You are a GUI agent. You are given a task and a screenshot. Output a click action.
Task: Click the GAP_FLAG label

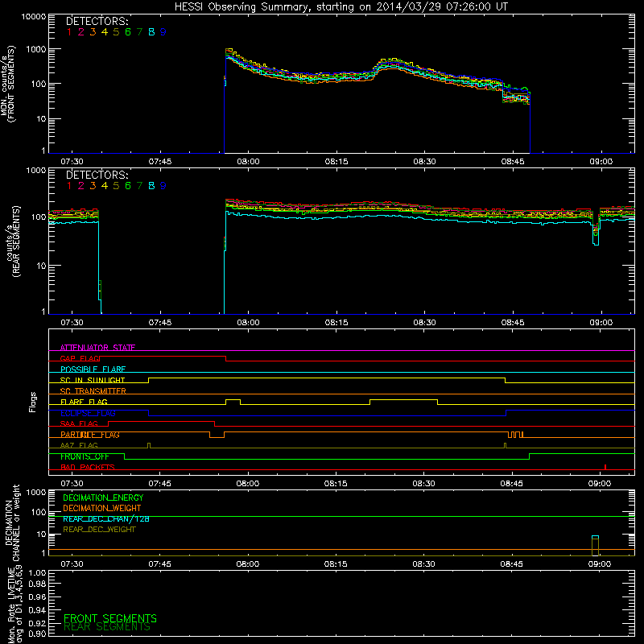click(80, 358)
